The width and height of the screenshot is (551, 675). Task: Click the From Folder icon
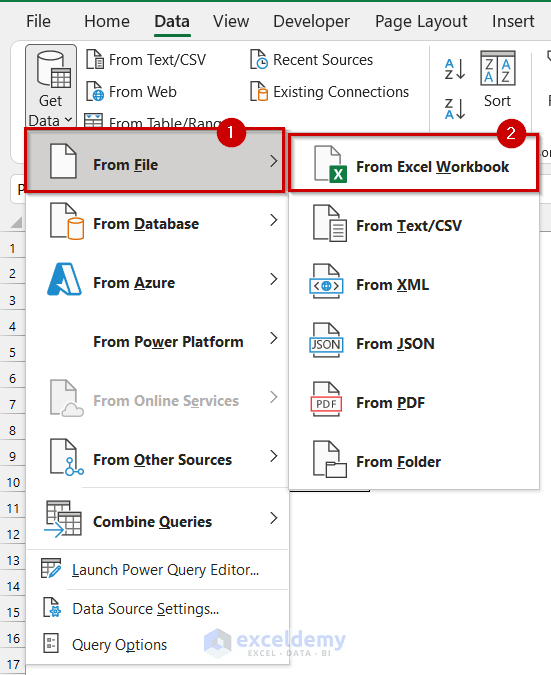[330, 459]
